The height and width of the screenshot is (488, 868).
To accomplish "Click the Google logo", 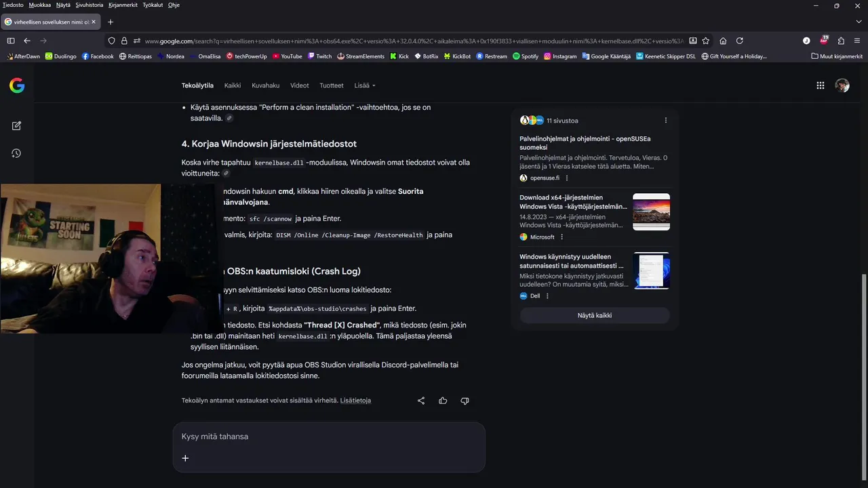I will (17, 85).
